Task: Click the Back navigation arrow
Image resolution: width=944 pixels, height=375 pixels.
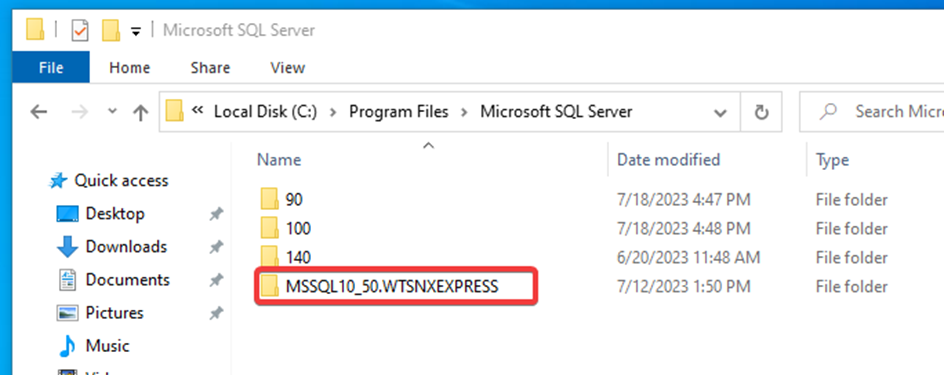Action: tap(39, 112)
